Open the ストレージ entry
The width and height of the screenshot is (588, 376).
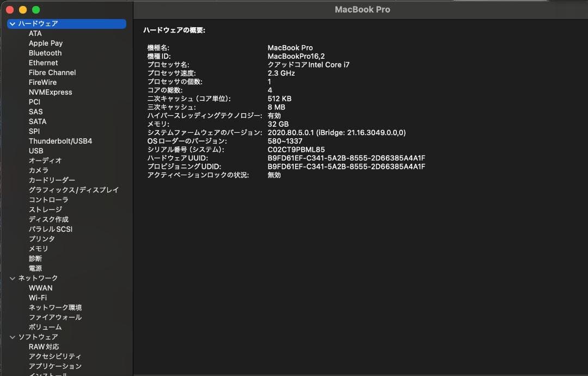tap(45, 209)
